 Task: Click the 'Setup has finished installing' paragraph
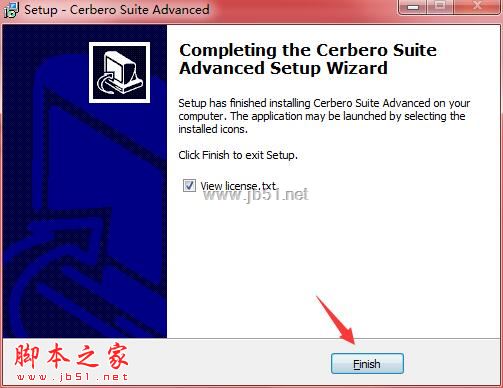(324, 116)
